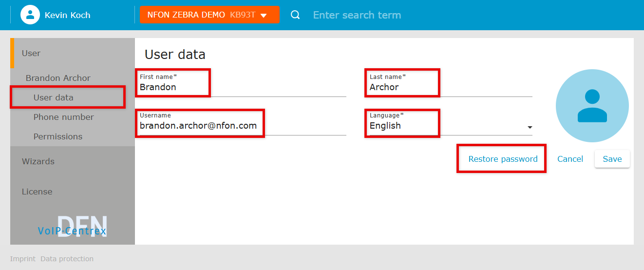Open the Permissions sidebar item

pos(57,136)
